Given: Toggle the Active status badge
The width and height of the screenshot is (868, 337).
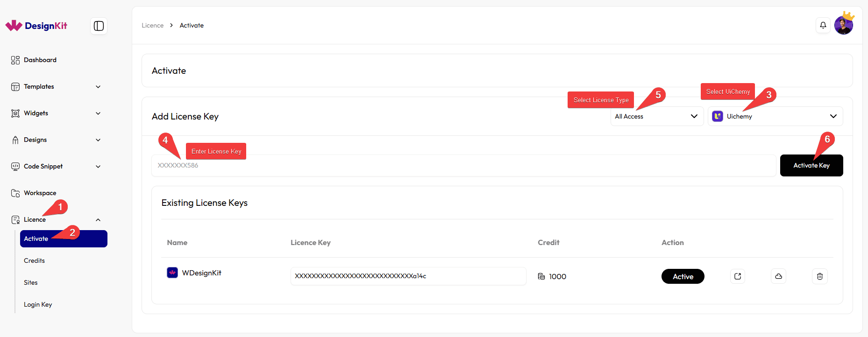Looking at the screenshot, I should 683,276.
